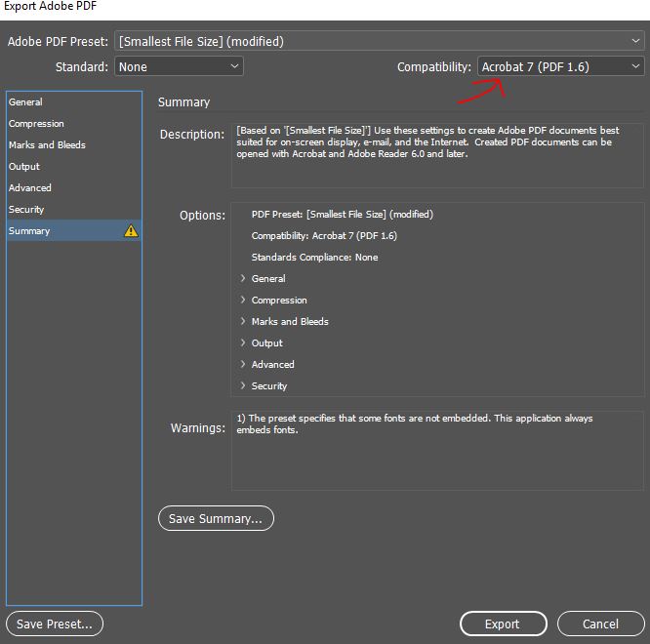Open Security in the left list

point(74,210)
